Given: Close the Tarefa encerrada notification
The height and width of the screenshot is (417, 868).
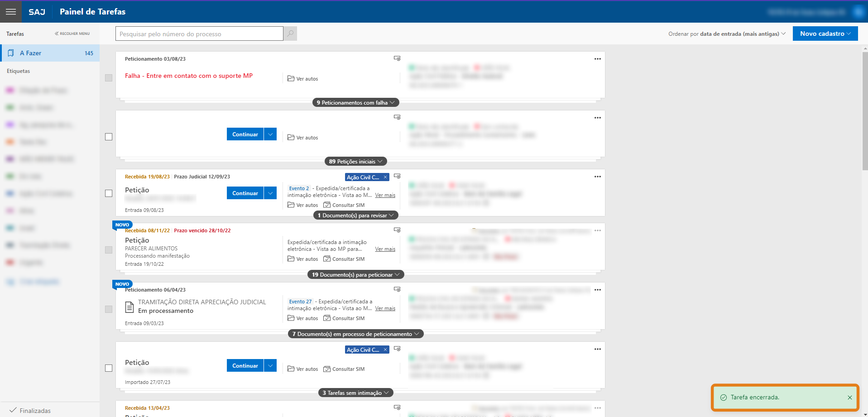Looking at the screenshot, I should (849, 398).
